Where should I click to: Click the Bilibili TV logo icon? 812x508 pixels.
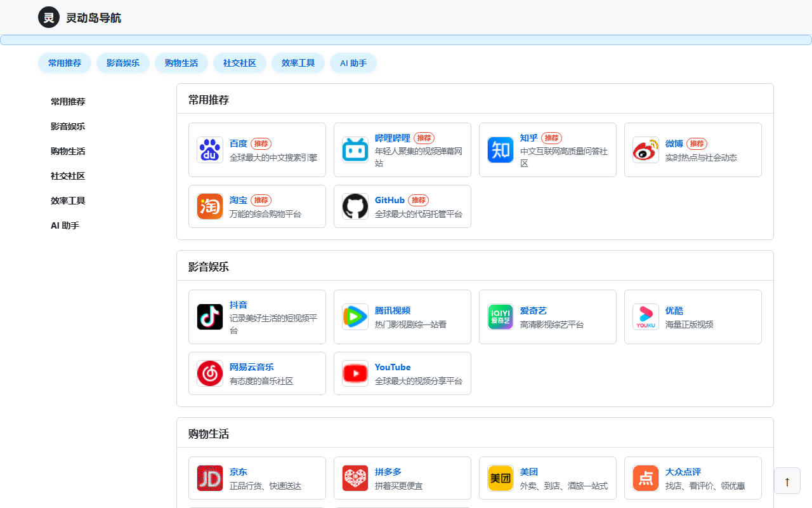click(x=355, y=150)
